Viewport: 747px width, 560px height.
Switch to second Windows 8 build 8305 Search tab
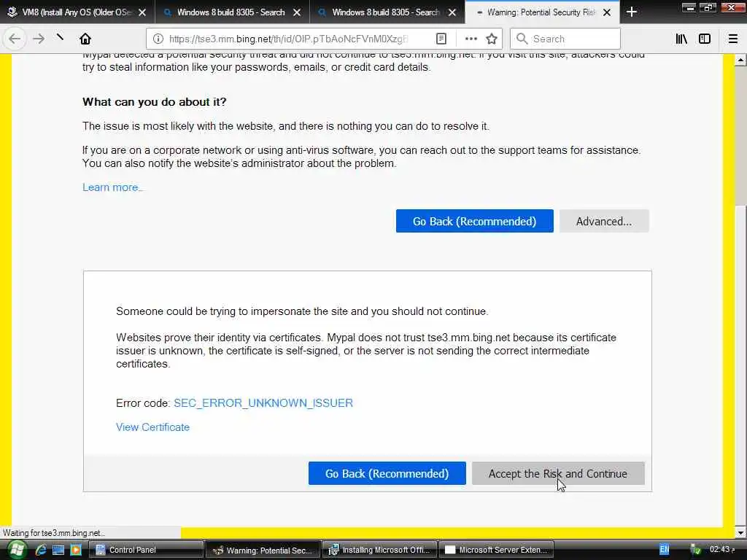tap(386, 12)
